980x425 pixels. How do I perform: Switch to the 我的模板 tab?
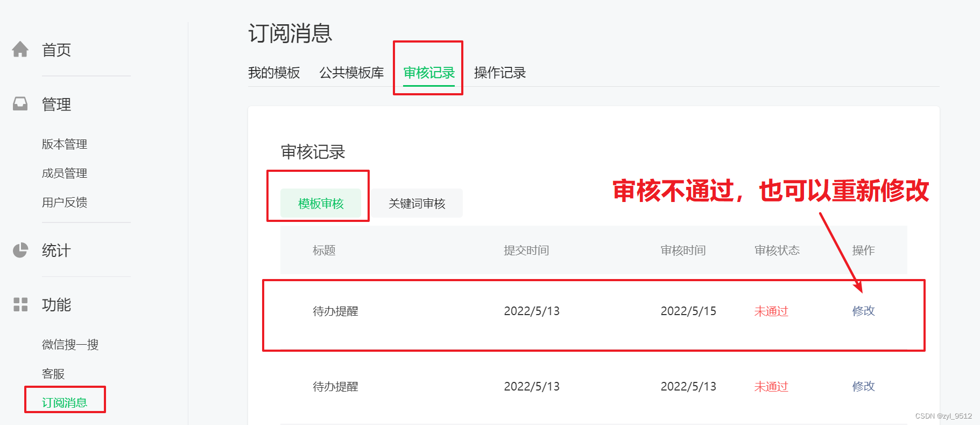coord(274,73)
